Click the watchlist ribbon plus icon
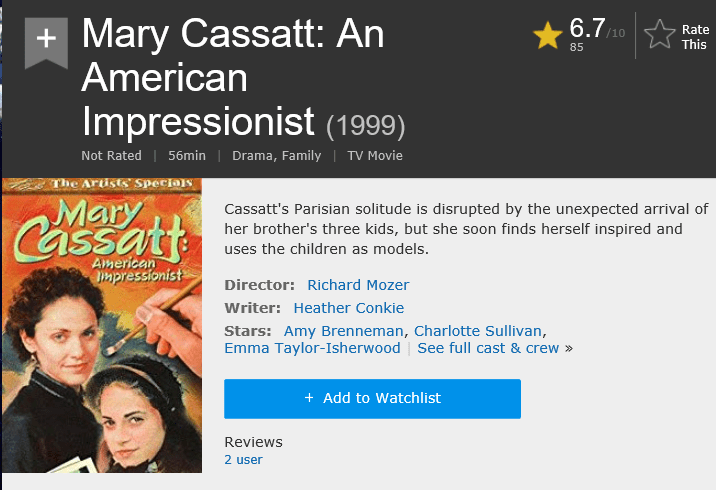 pos(46,40)
